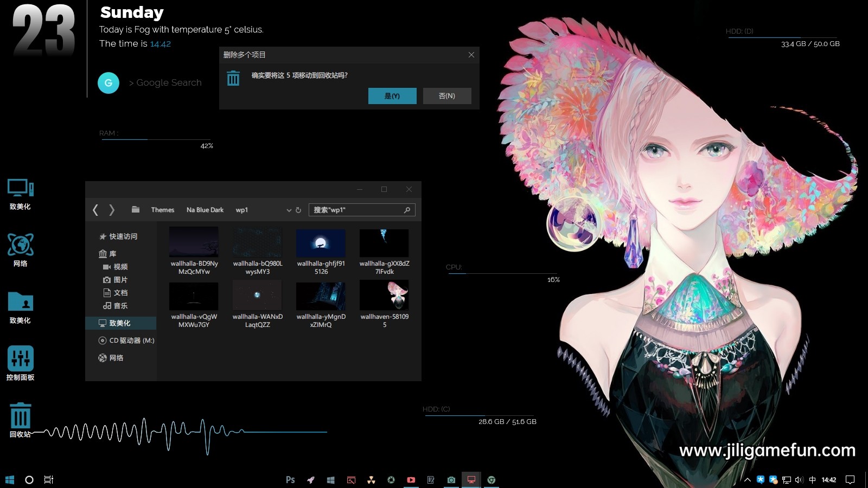Select the wallhaven-581095 thumbnail
Screen dimensions: 868x488
(x=384, y=295)
